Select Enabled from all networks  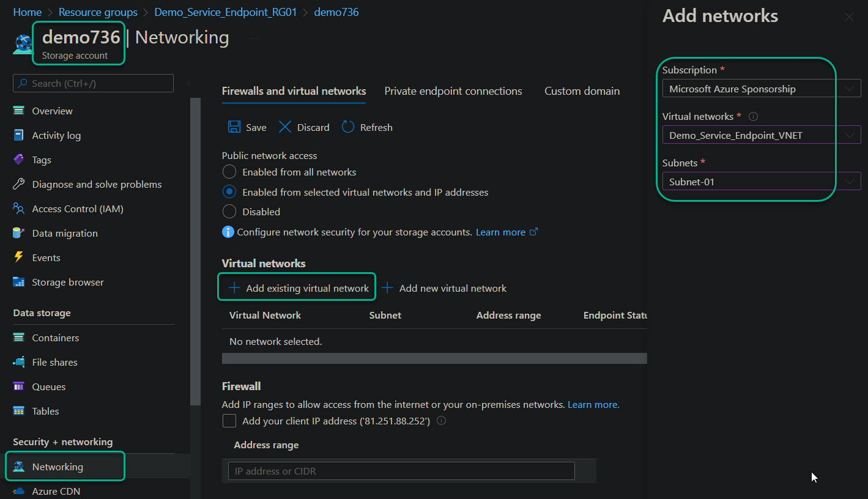click(229, 172)
